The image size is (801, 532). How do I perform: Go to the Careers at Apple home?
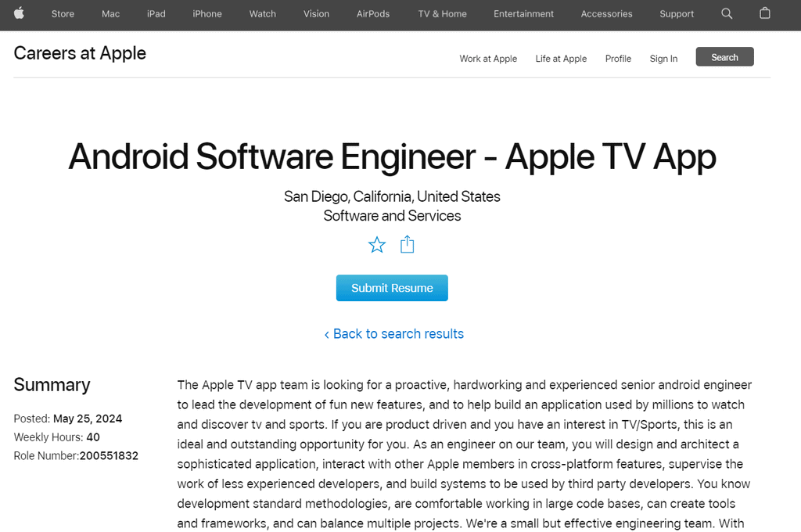[79, 53]
